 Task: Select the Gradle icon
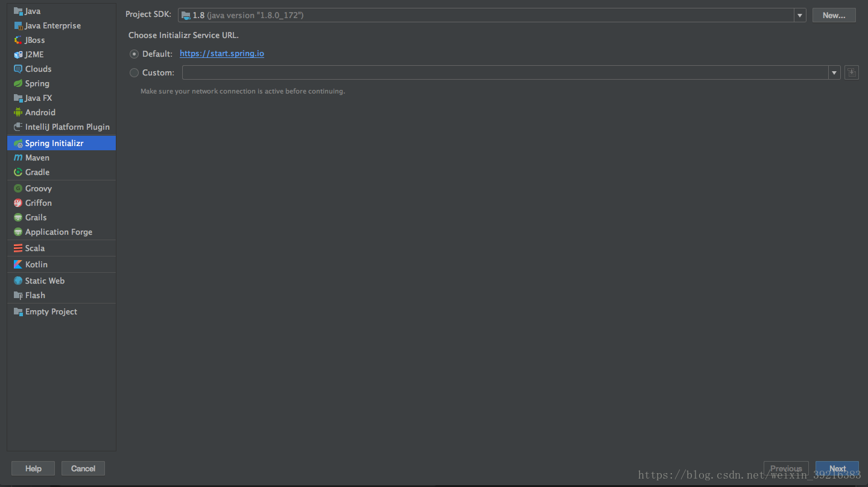[x=18, y=173]
